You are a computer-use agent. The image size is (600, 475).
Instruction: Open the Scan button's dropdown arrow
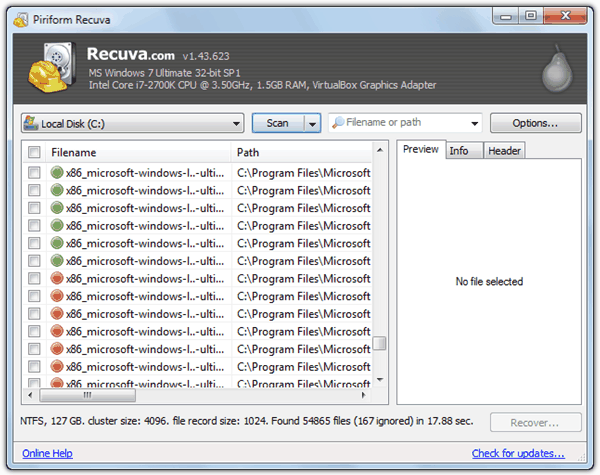[313, 124]
